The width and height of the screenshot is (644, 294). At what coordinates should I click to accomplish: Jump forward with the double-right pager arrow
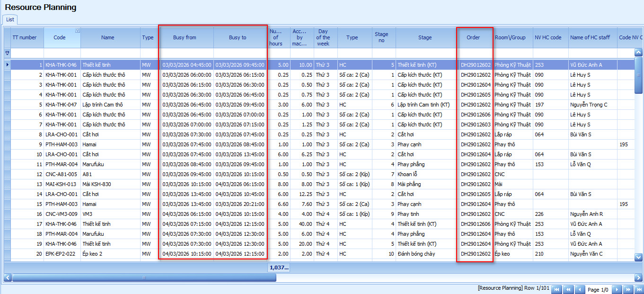coord(628,289)
